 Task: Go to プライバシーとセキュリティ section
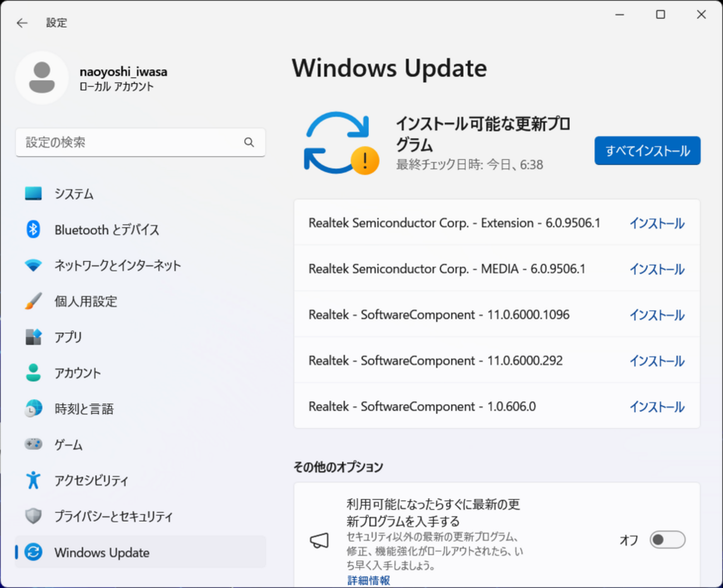[113, 516]
